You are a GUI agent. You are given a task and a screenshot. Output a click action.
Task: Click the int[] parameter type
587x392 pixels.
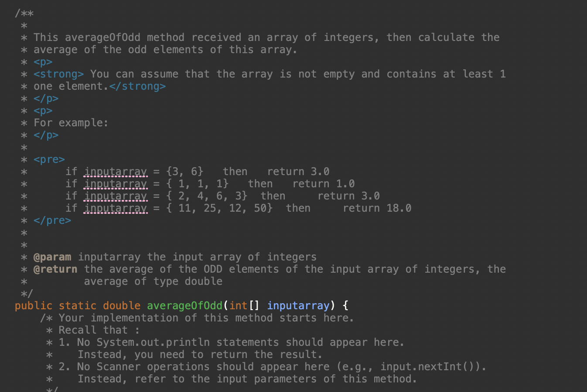244,305
